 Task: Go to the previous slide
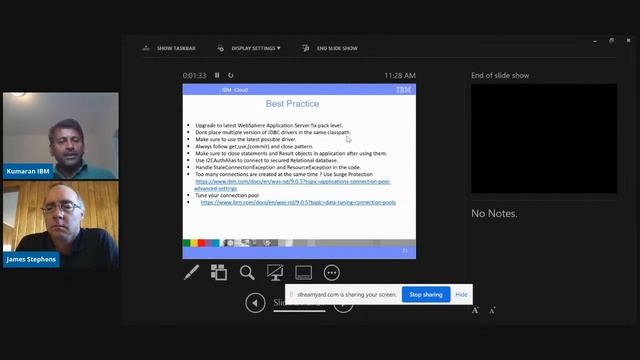pos(255,303)
